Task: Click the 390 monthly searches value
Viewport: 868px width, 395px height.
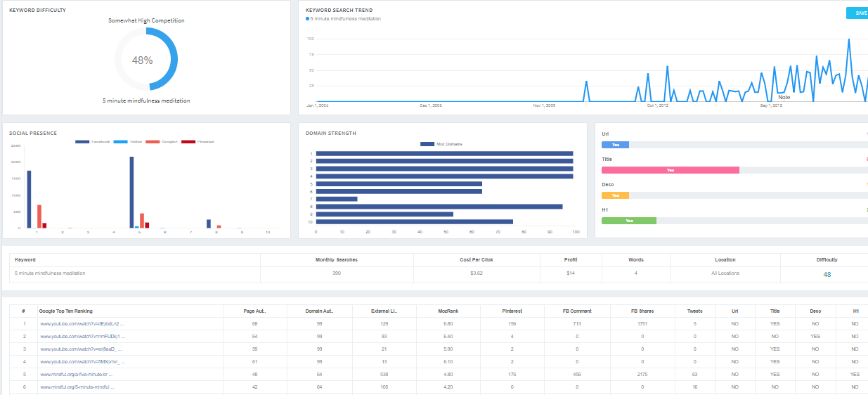Action: coord(337,273)
